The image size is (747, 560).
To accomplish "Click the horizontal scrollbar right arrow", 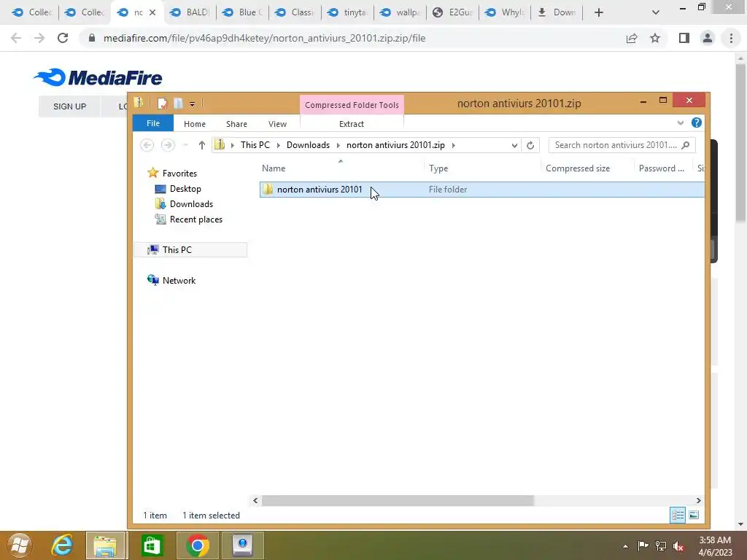I will tap(698, 500).
